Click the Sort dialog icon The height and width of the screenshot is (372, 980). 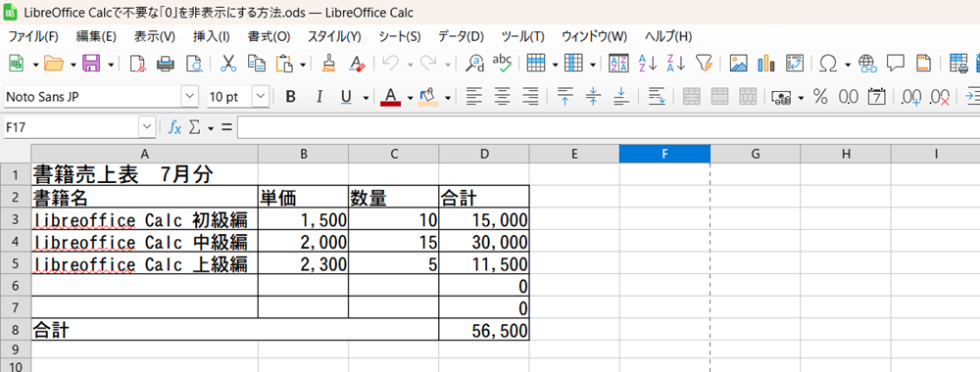click(618, 63)
